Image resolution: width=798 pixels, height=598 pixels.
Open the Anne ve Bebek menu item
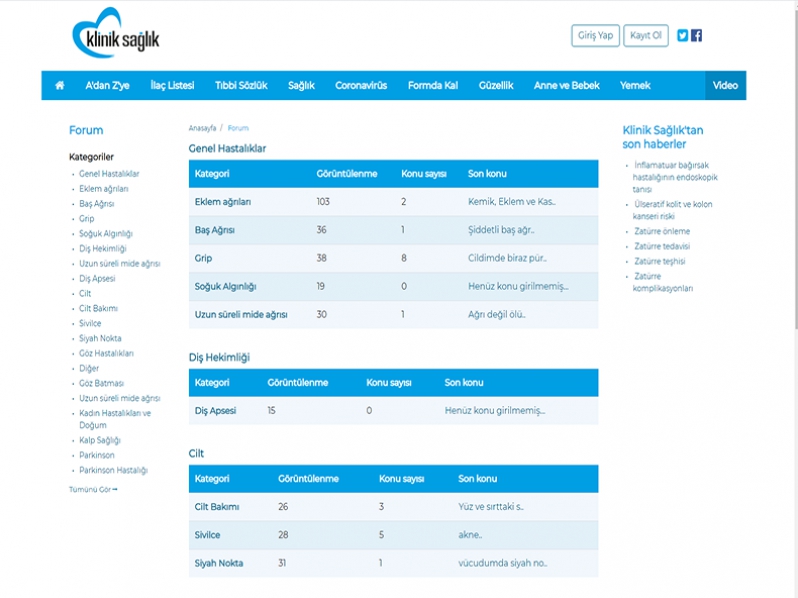[x=566, y=86]
